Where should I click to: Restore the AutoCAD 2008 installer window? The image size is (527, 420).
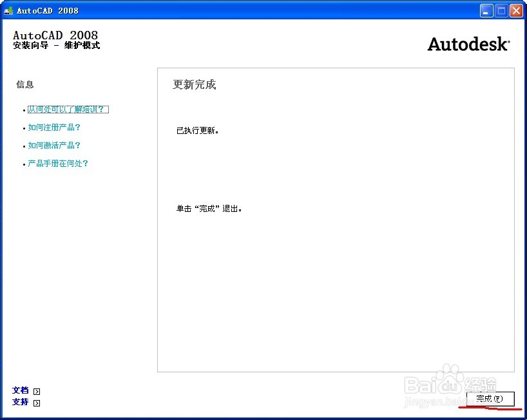point(500,10)
